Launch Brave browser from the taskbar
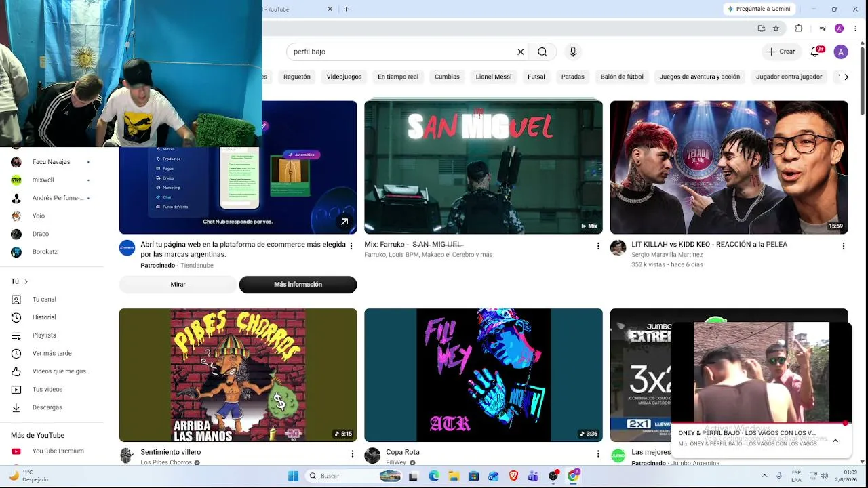 (x=513, y=476)
